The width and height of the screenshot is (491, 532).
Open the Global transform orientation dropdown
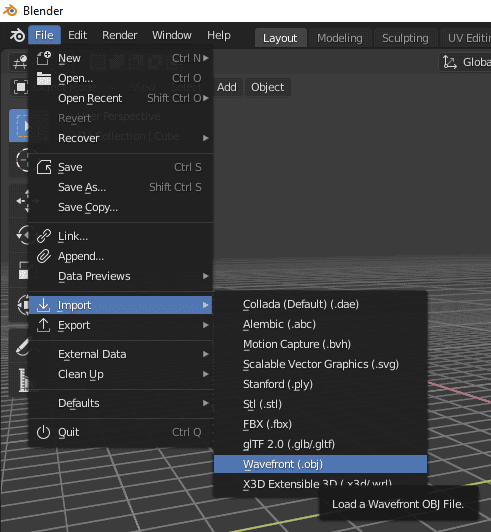point(465,62)
